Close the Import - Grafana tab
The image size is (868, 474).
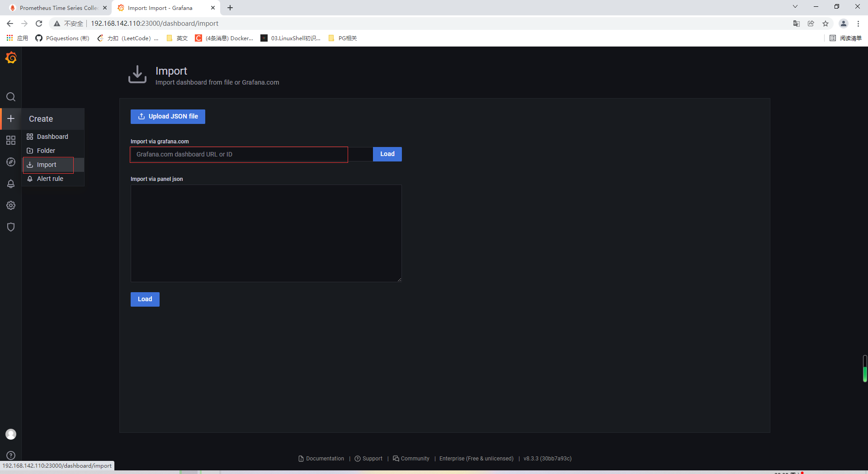pos(213,8)
